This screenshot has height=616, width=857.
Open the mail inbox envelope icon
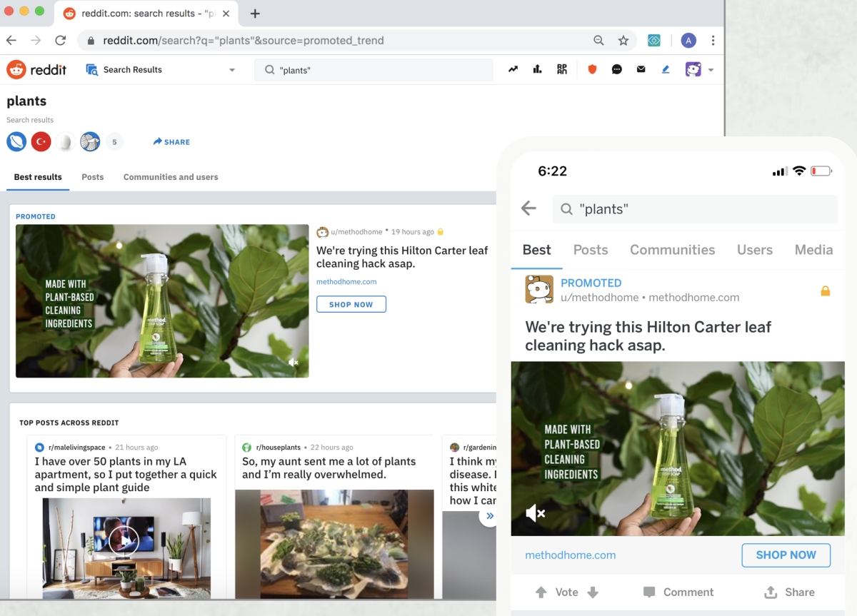click(x=641, y=69)
